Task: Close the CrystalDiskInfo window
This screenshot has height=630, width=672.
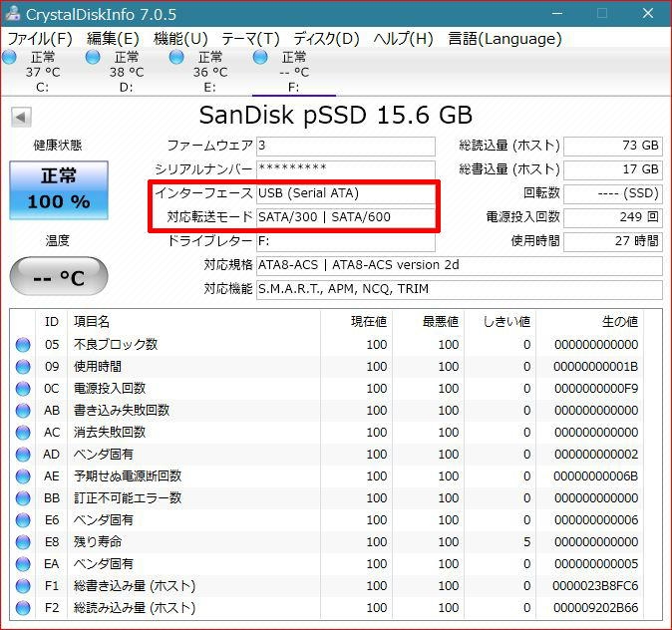Action: click(647, 14)
